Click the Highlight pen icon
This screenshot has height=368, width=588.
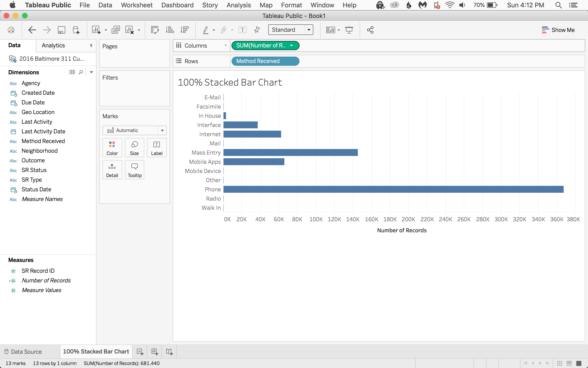coord(206,30)
